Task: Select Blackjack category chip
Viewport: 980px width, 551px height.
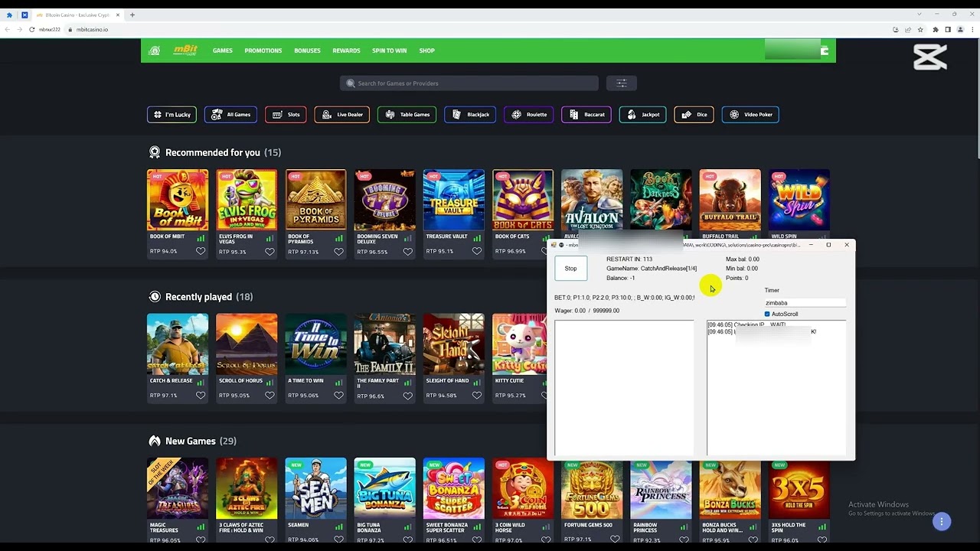Action: pyautogui.click(x=470, y=115)
